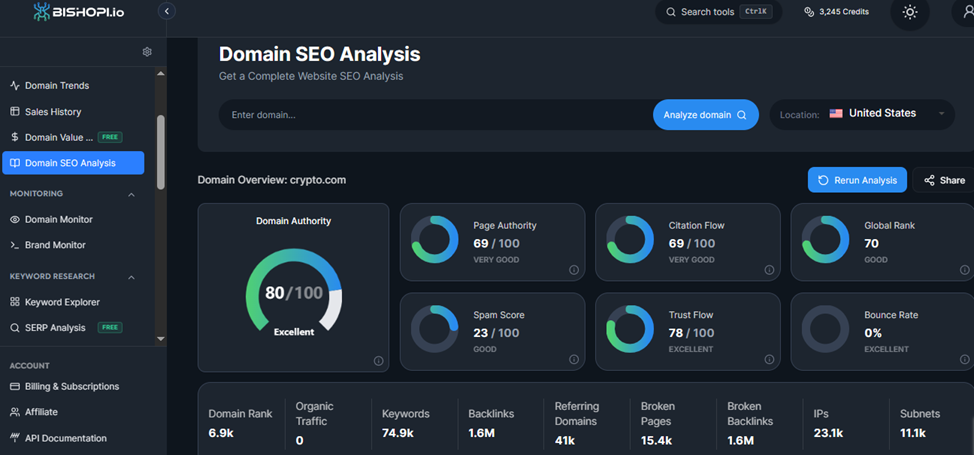
Task: Click the Referring Domains 41k value
Action: (565, 441)
